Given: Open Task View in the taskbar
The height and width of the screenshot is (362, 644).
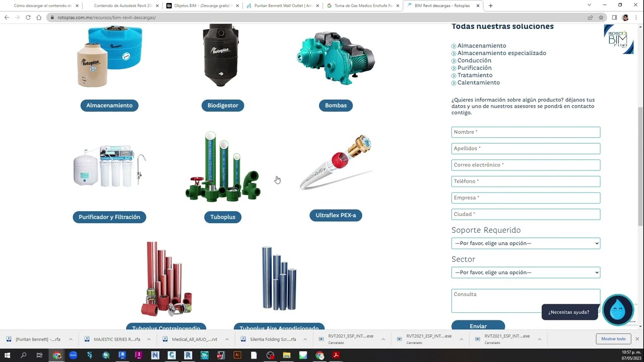Looking at the screenshot, I should 39,355.
